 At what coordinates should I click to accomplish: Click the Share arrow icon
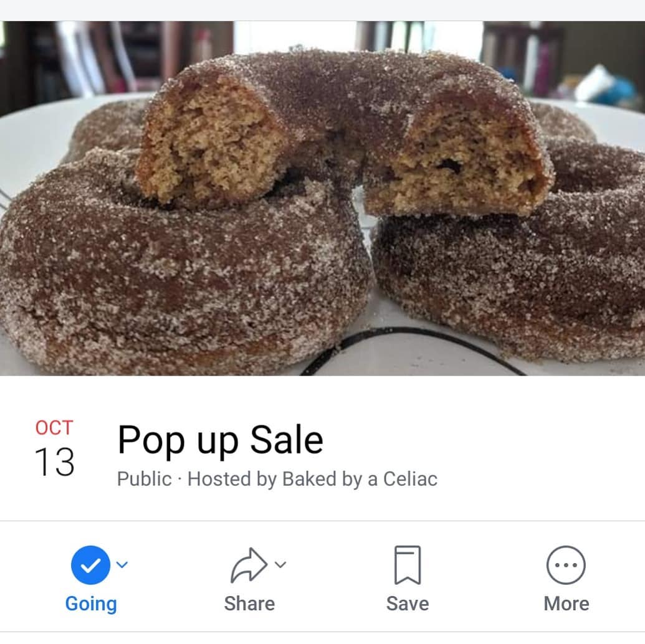249,565
